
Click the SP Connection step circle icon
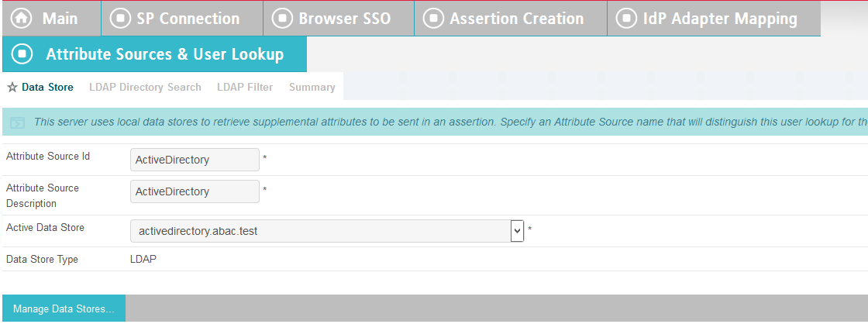point(120,19)
